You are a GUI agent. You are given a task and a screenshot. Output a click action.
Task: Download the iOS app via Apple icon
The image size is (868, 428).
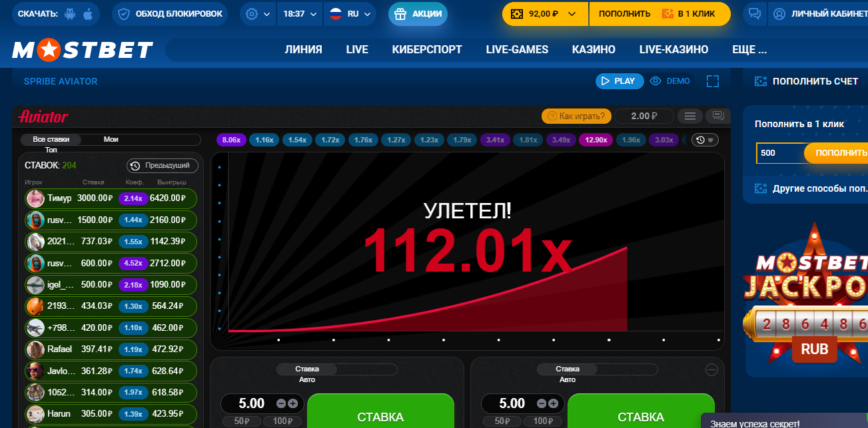click(x=89, y=13)
